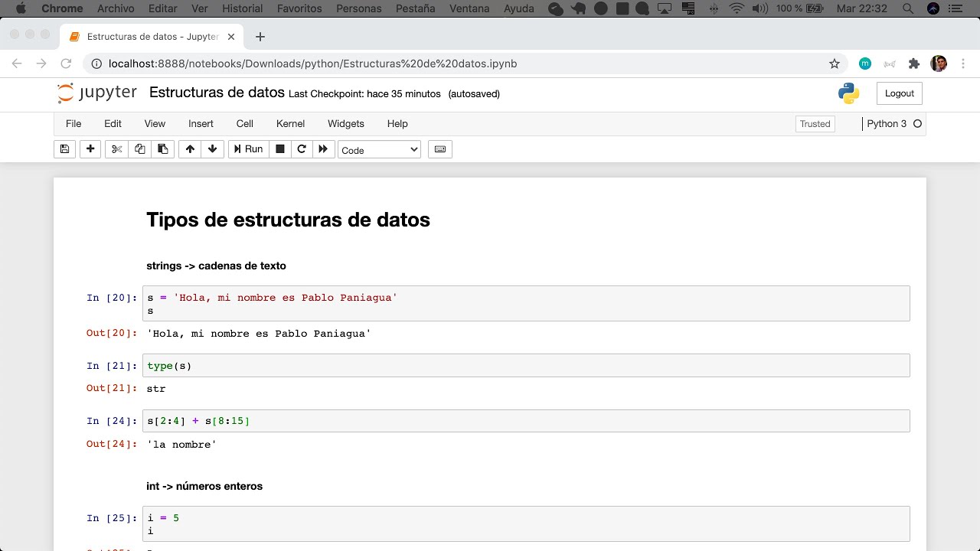Screen dimensions: 980x551
Task: Open the Insert menu
Action: (x=201, y=123)
